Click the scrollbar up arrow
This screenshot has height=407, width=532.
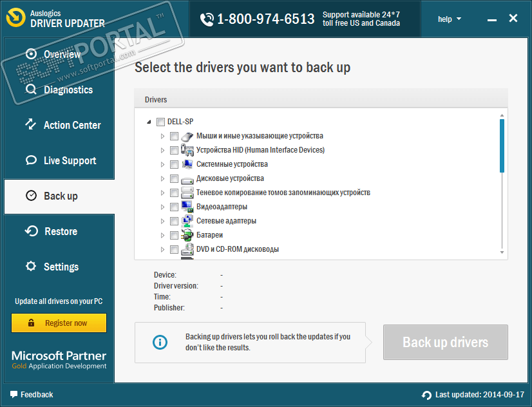(x=502, y=116)
